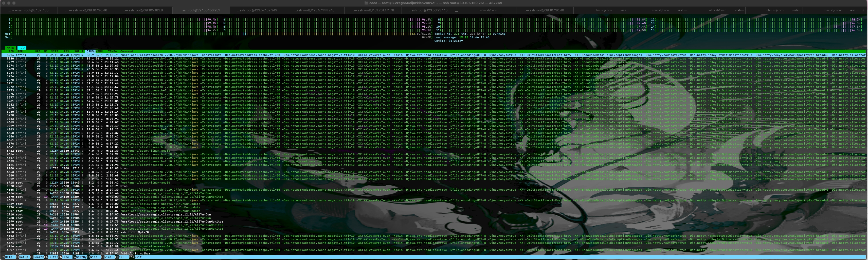Image resolution: width=868 pixels, height=260 pixels.
Task: Click the Swp meter bar
Action: click(x=219, y=37)
